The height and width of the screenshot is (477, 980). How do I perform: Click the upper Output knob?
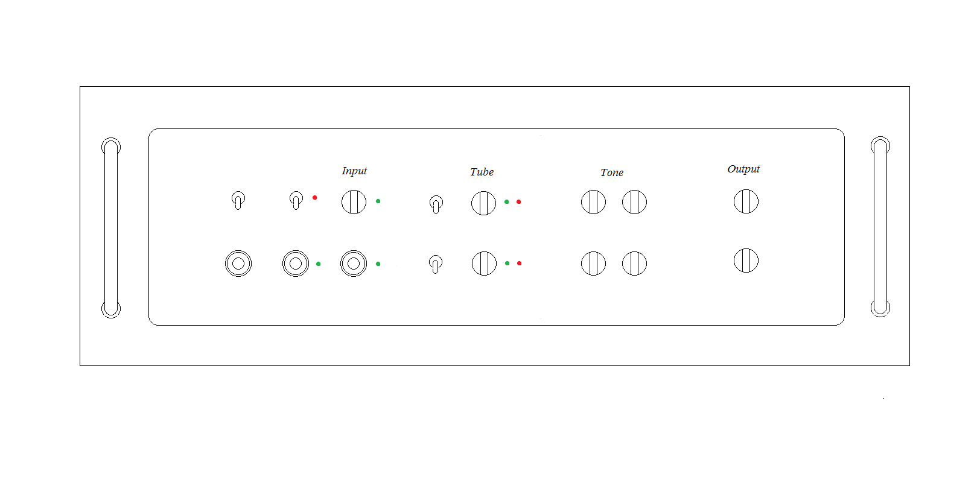pos(746,201)
